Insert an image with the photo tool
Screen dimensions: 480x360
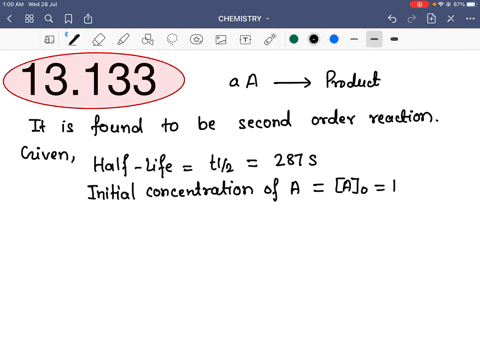[x=221, y=40]
